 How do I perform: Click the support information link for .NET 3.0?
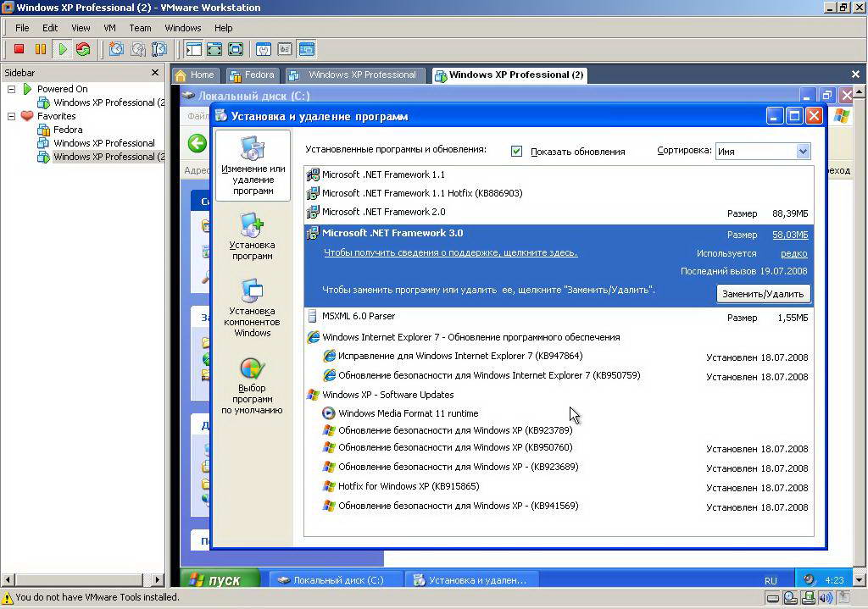point(450,252)
